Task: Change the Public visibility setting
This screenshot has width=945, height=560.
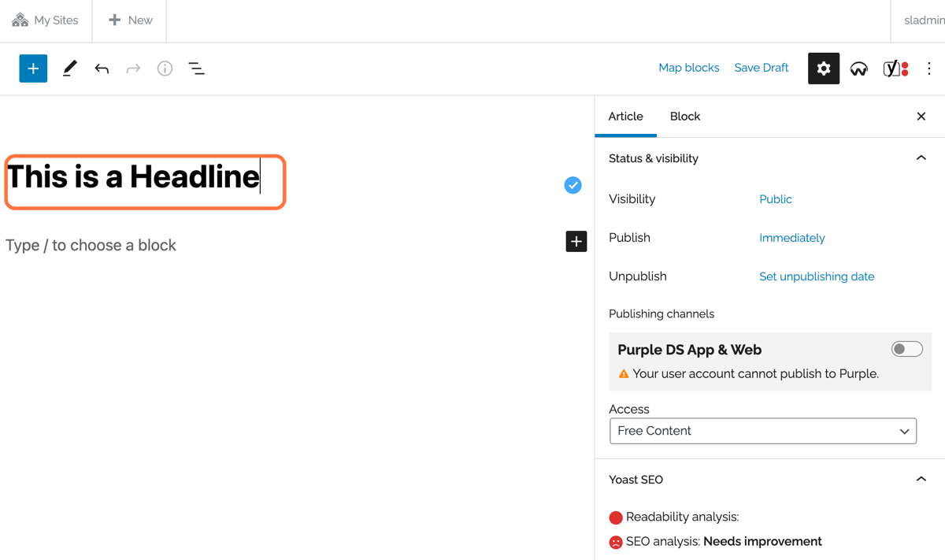Action: click(x=776, y=199)
